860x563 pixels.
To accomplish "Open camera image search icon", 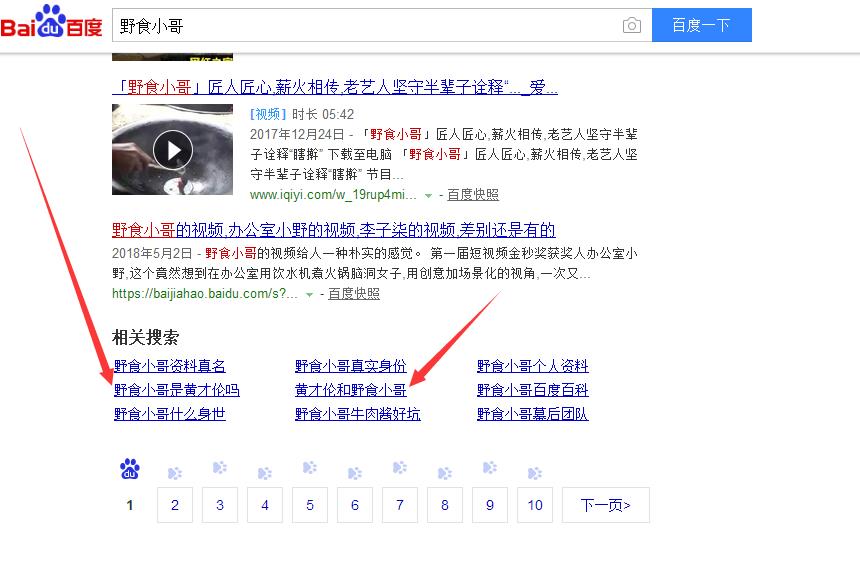I will tap(631, 25).
